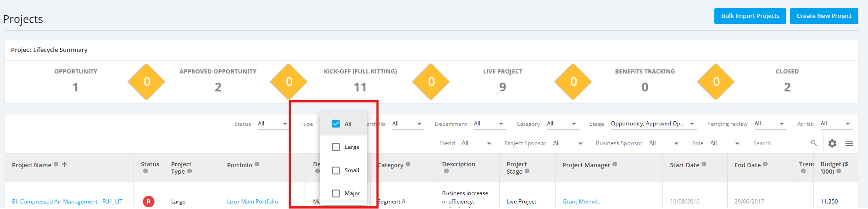Click the info icon next to Project Type
The image size is (868, 209).
[x=189, y=171]
